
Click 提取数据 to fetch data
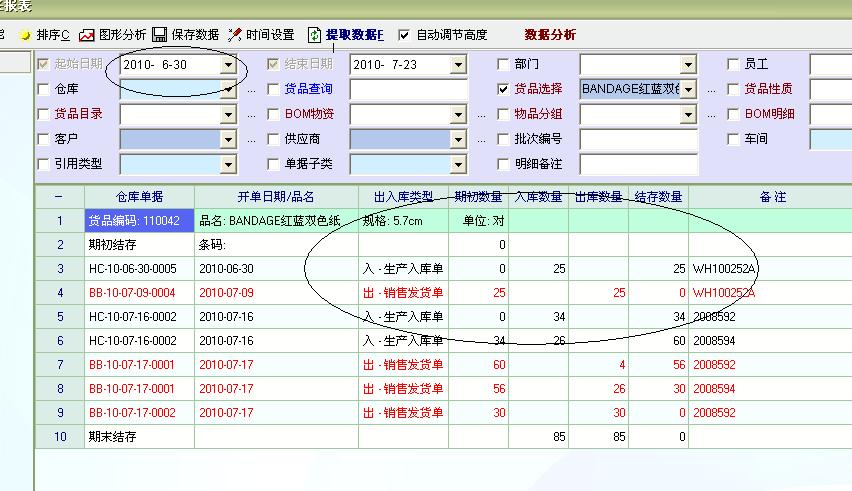click(315, 35)
